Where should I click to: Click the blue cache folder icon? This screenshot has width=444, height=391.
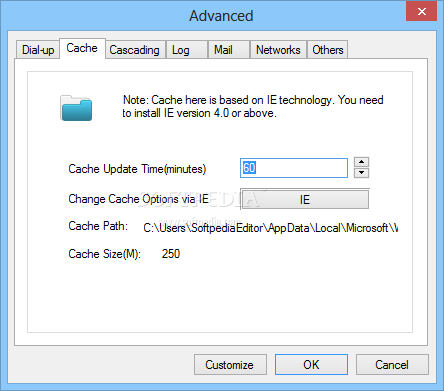point(76,108)
